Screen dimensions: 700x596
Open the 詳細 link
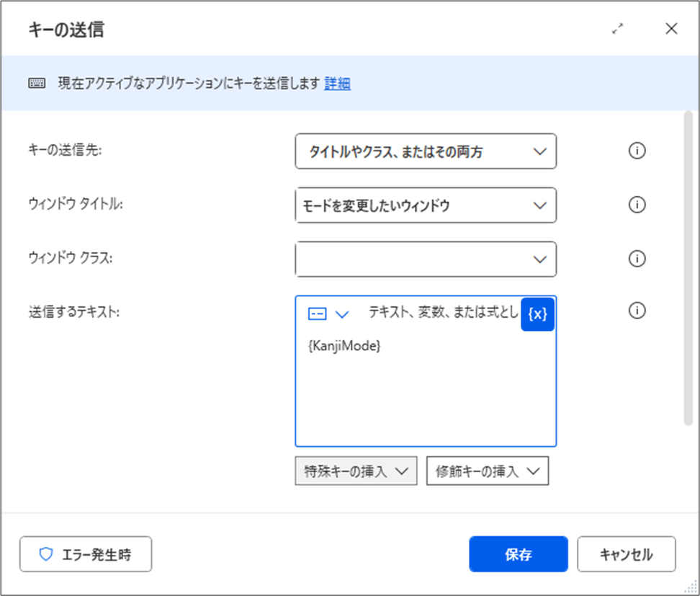click(337, 83)
